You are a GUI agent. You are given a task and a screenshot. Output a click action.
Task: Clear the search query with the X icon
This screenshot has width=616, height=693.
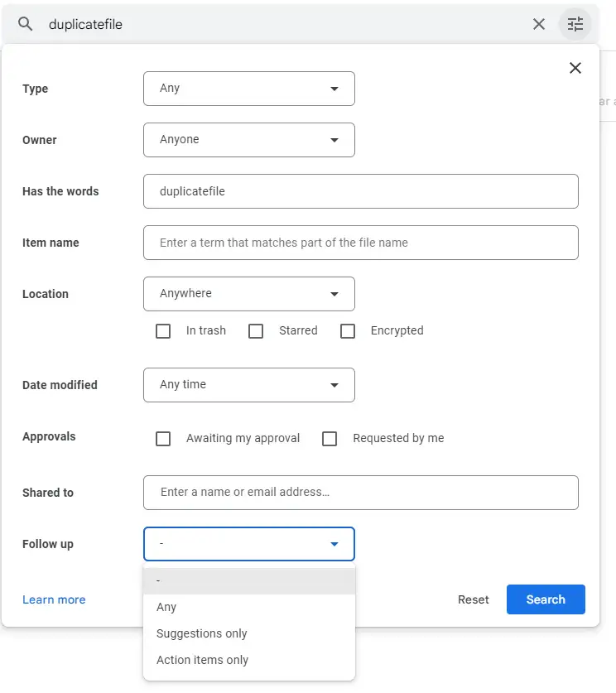(x=539, y=24)
